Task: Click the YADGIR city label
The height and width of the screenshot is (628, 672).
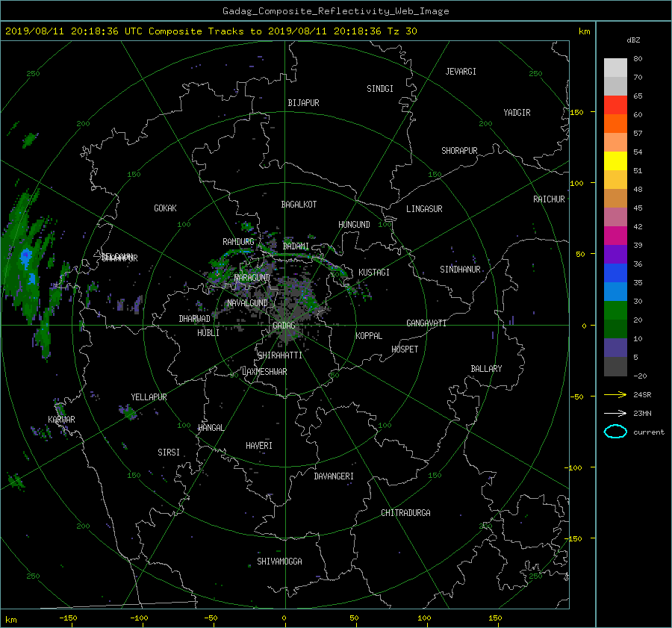Action: click(517, 113)
